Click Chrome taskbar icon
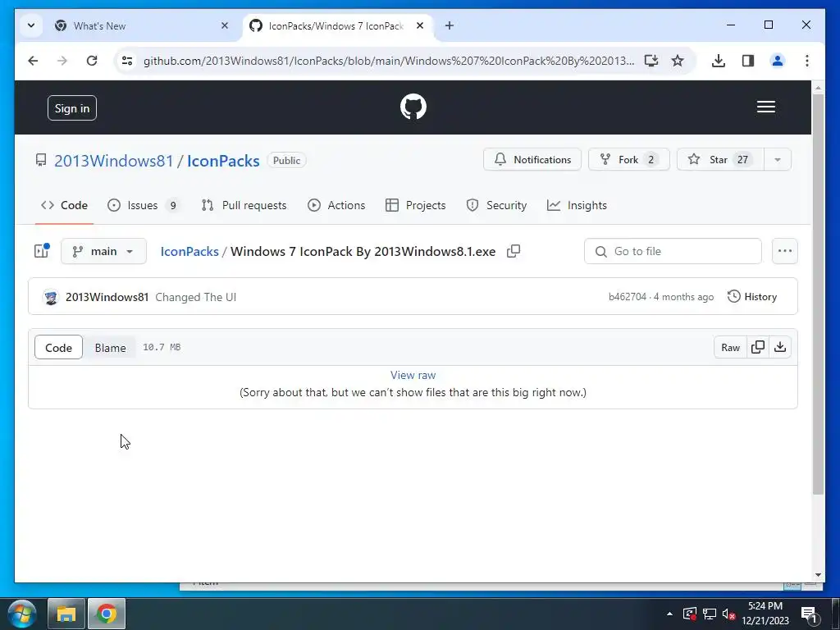This screenshot has height=630, width=840. (x=107, y=614)
